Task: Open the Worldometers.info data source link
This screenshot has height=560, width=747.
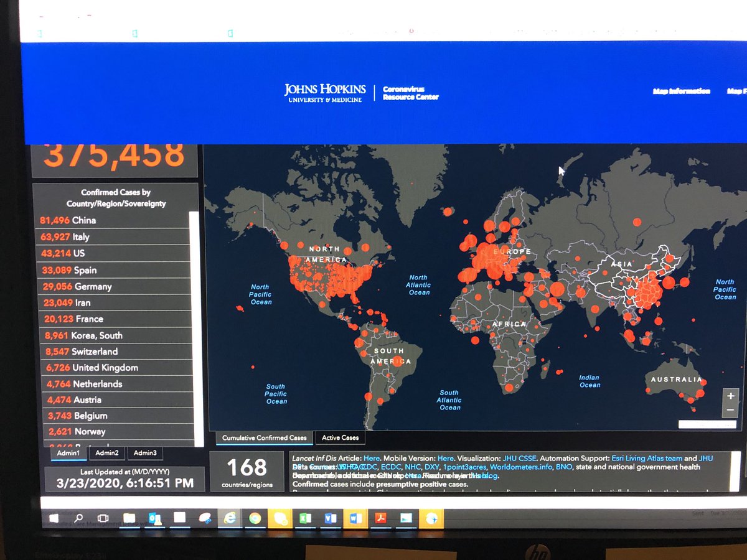Action: point(520,467)
